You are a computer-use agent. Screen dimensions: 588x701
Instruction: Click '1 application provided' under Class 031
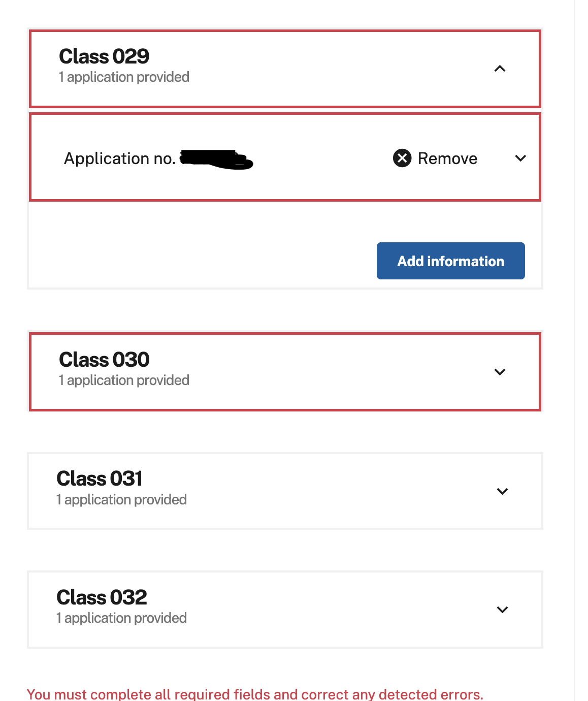coord(122,500)
